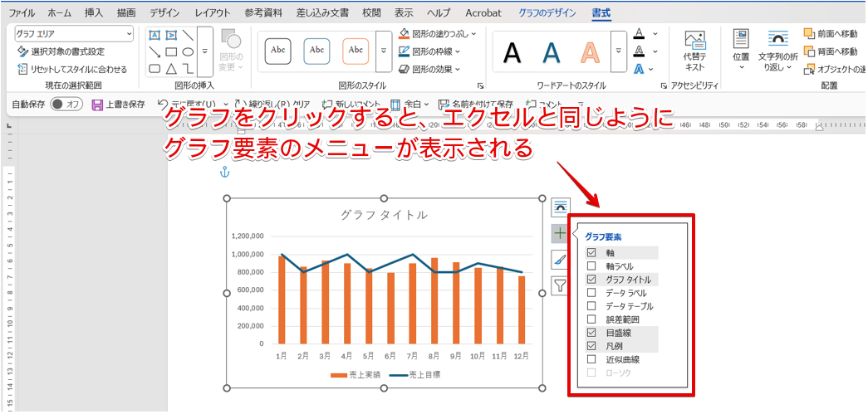Select the horizontal text box shape icon
The height and width of the screenshot is (414, 868).
pyautogui.click(x=154, y=36)
